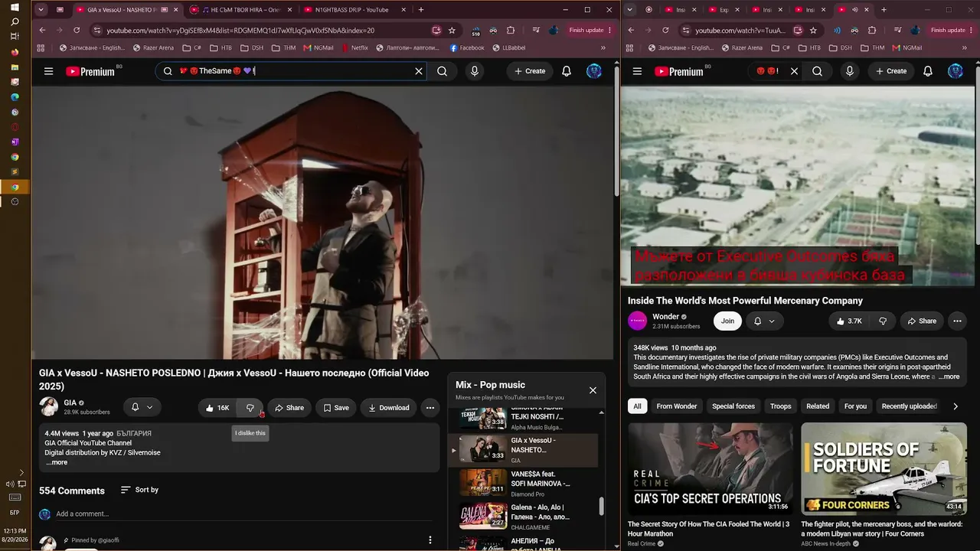Bookmark this page using the left star icon
Screen dimensions: 980x551
tap(452, 31)
